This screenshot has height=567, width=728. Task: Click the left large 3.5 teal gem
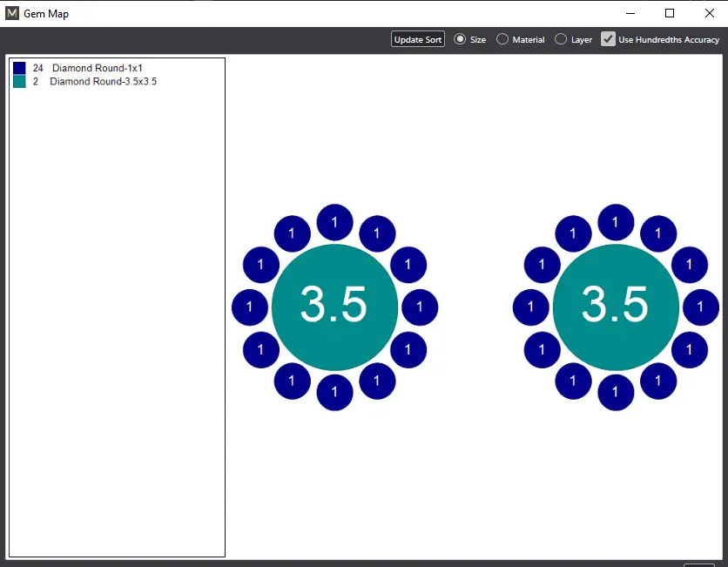tap(334, 307)
